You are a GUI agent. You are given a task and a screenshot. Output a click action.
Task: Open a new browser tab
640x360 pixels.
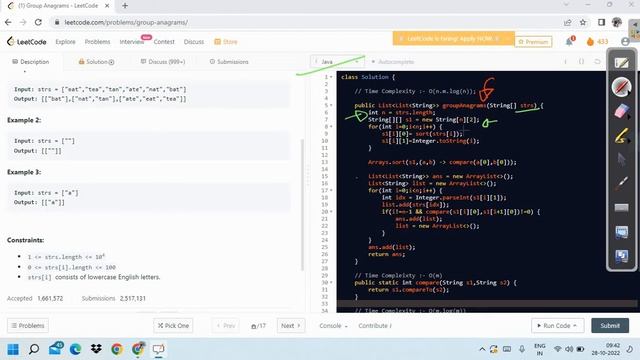pyautogui.click(x=125, y=6)
